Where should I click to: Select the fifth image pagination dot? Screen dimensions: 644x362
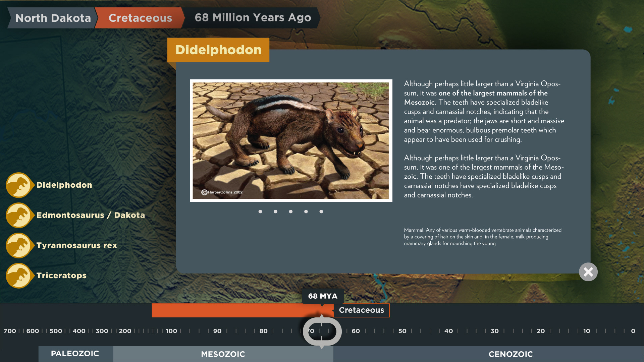[x=321, y=212]
